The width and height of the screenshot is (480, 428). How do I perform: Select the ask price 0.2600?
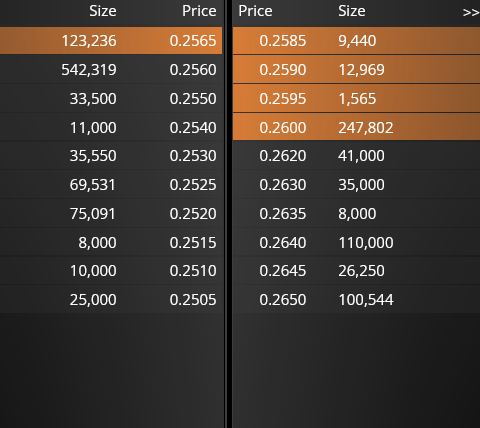point(283,128)
